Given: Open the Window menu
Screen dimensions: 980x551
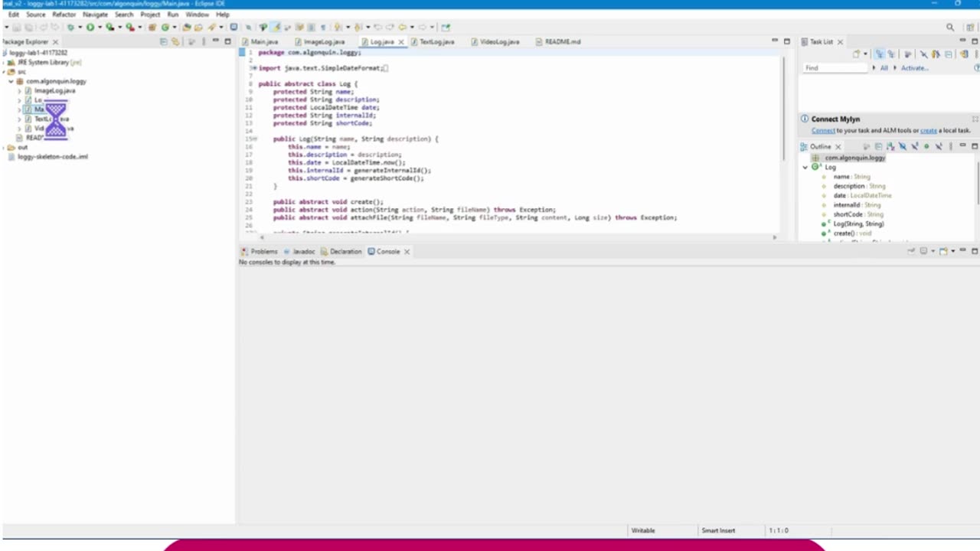Looking at the screenshot, I should [197, 15].
